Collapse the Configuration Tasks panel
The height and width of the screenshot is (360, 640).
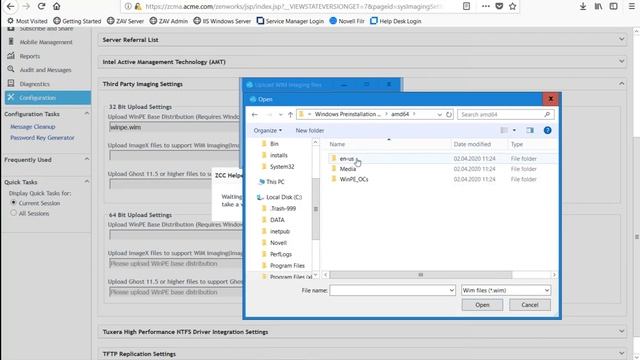coord(87,113)
